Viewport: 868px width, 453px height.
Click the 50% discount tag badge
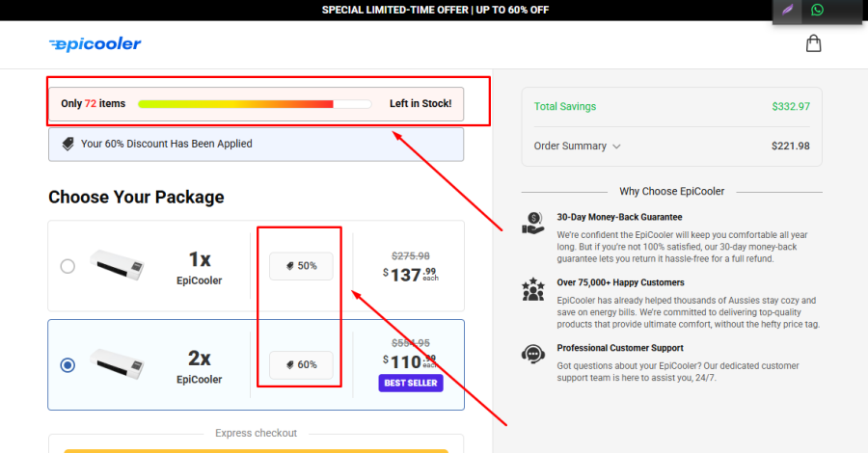[301, 266]
